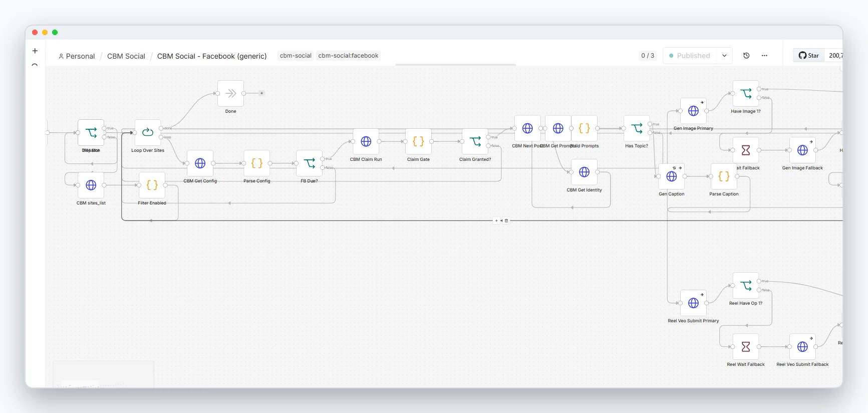Open the Gen Image Fallback node
868x413 pixels.
coord(802,150)
